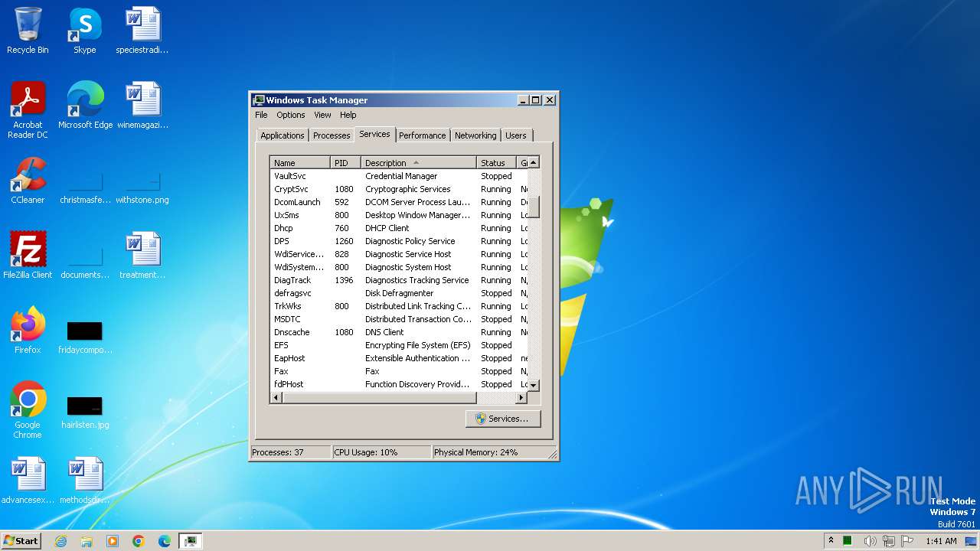Open the Action Center flag icon

[x=907, y=541]
